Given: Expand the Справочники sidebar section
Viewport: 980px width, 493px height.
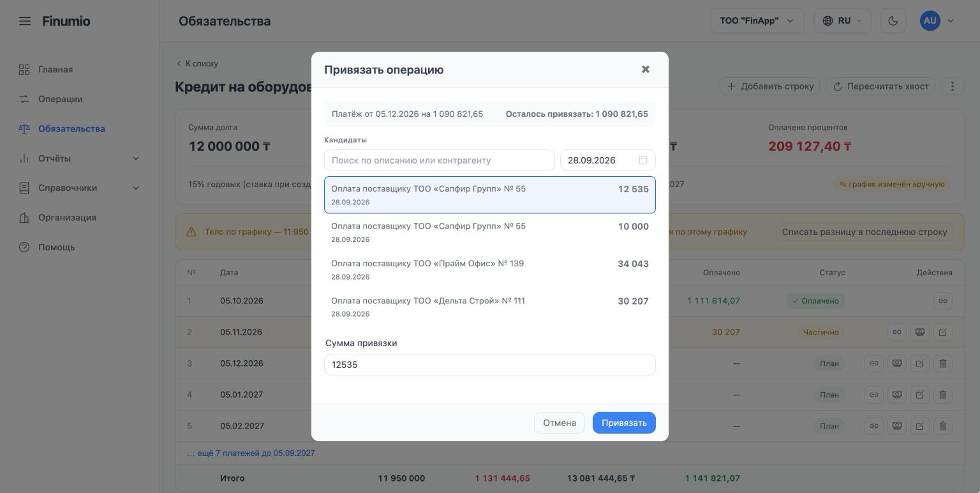Looking at the screenshot, I should coord(79,188).
